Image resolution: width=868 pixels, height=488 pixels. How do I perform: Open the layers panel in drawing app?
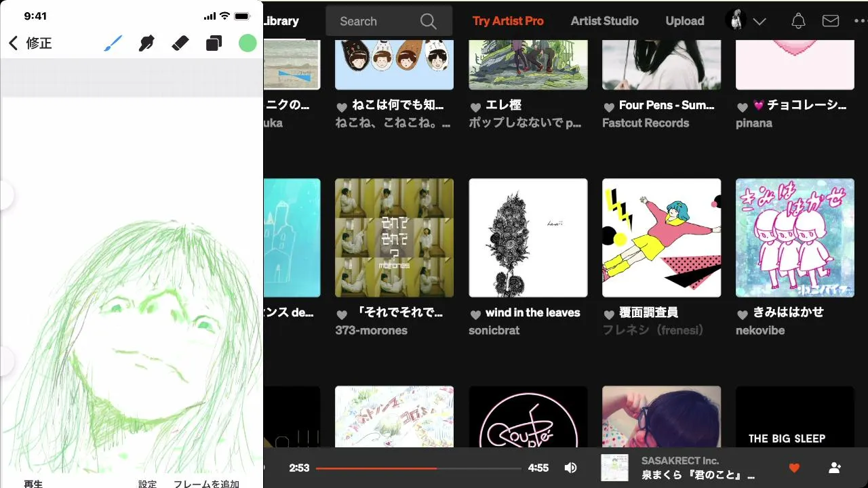(214, 43)
